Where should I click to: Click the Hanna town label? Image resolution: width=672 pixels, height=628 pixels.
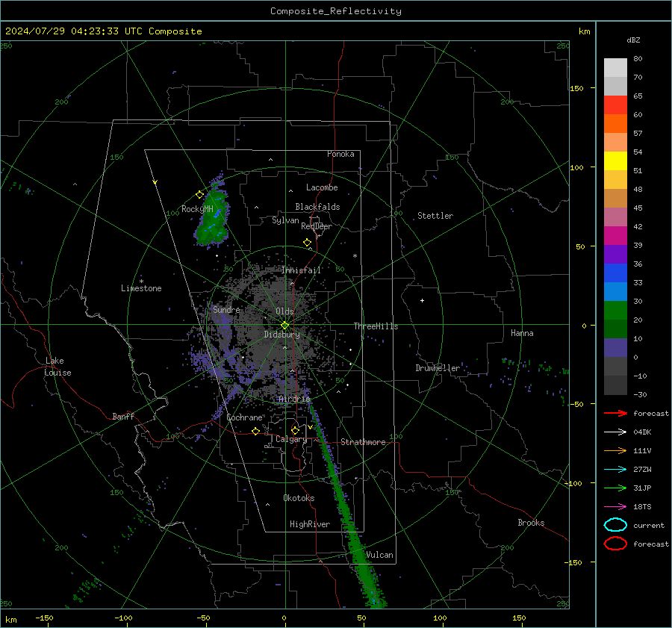click(x=522, y=333)
